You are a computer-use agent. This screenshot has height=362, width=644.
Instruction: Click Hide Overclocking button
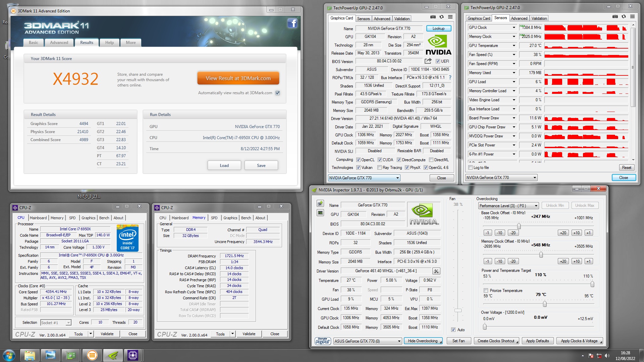423,341
